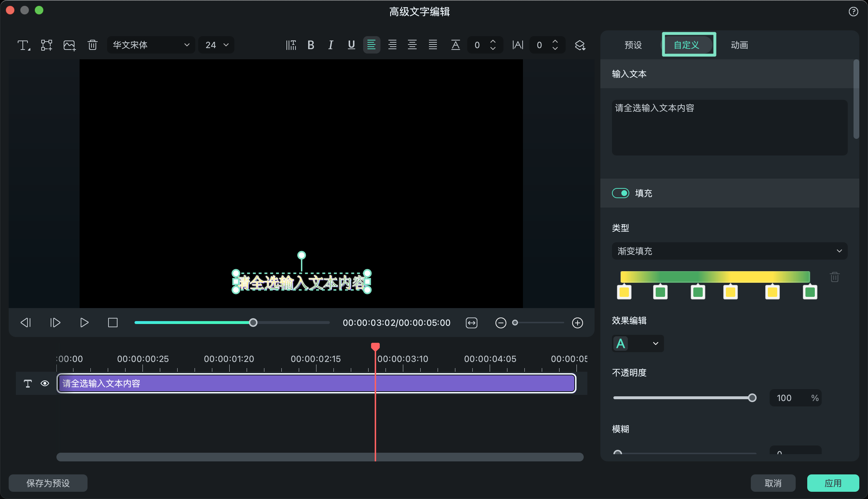Viewport: 868px width, 499px height.
Task: Click the 应用 apply button
Action: [x=833, y=483]
